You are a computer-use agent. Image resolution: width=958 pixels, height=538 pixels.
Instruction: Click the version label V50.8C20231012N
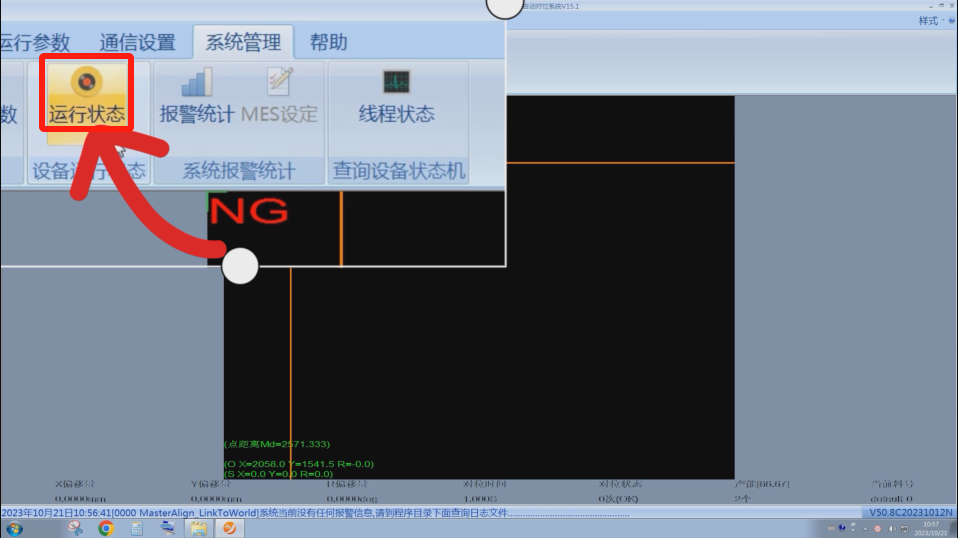[910, 513]
